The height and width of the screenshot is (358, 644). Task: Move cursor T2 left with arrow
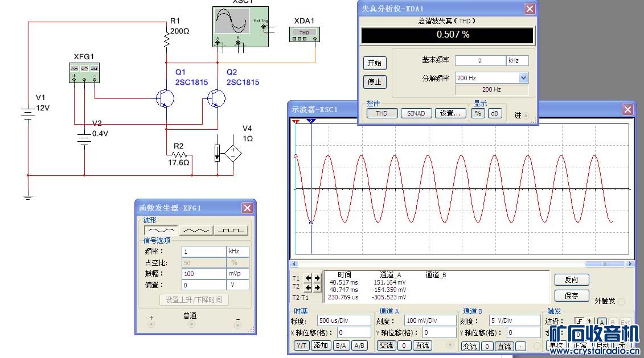point(308,287)
